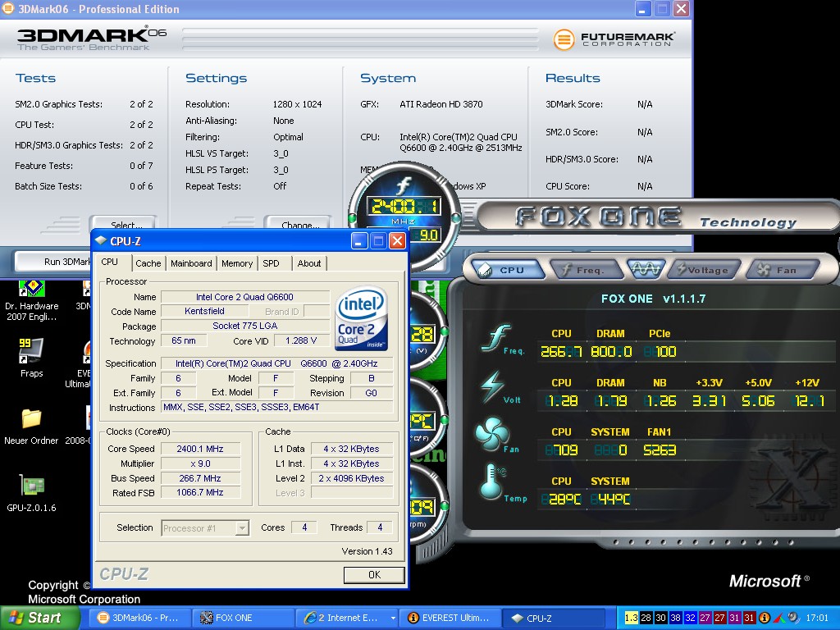Viewport: 840px width, 630px height.
Task: Click Fox One frequency wave icon
Action: coord(497,339)
